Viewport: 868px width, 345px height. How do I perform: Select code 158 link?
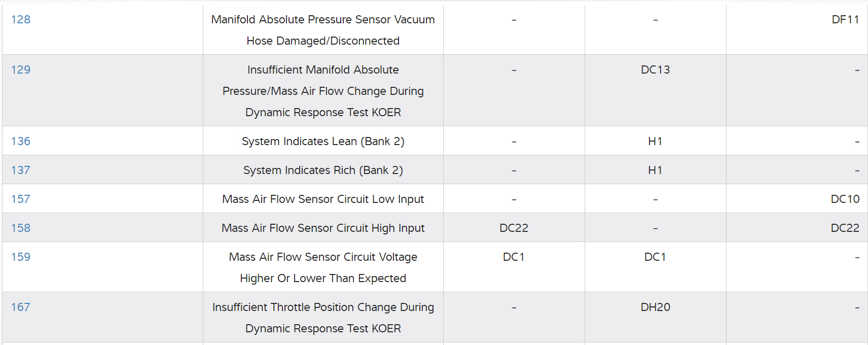click(21, 228)
